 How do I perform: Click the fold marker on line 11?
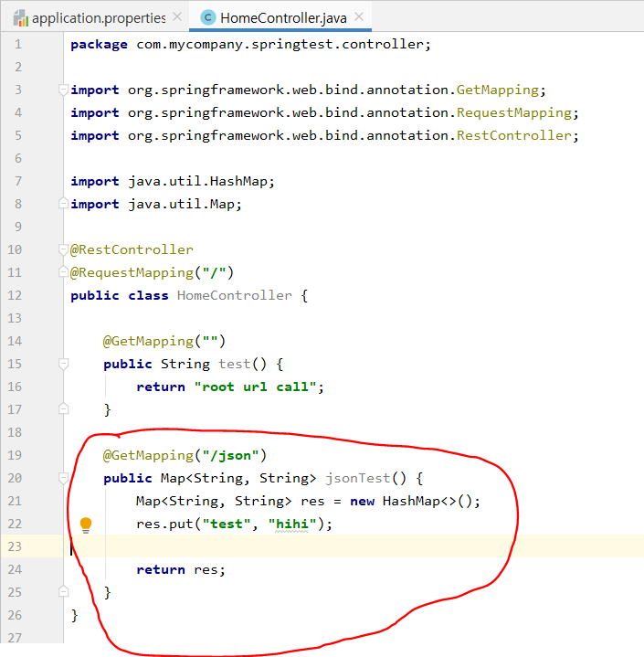coord(63,271)
